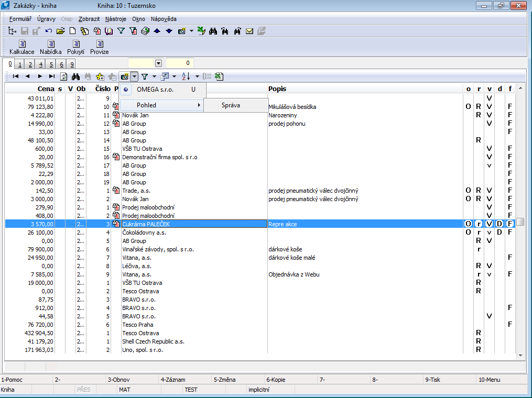
Task: Open the Nabídka report icon
Action: (x=51, y=45)
